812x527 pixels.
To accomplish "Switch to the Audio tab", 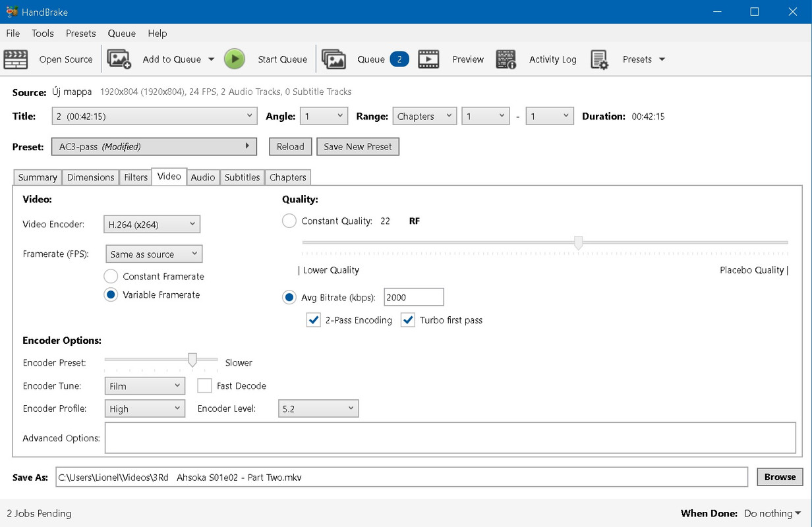I will [203, 177].
